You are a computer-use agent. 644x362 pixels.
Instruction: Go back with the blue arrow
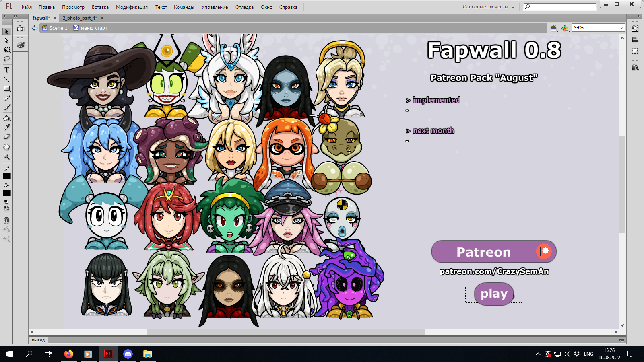35,28
